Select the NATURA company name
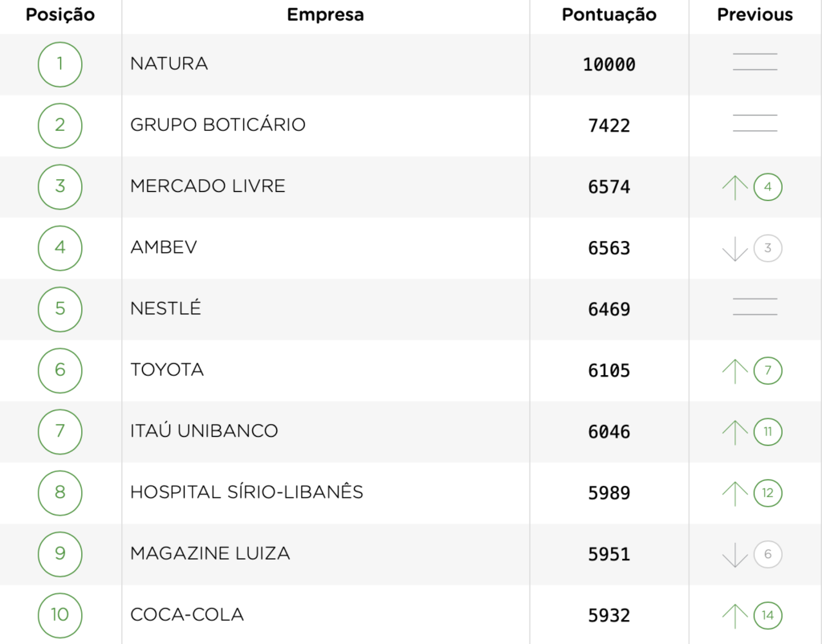The image size is (822, 644). coord(169,64)
